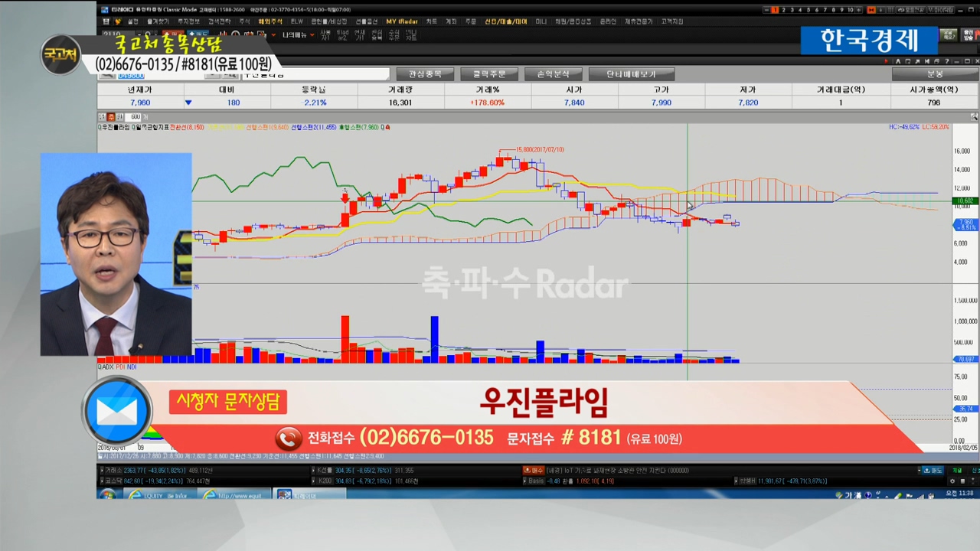Open the 분봉 minute chart selector
The image size is (980, 551).
click(935, 74)
